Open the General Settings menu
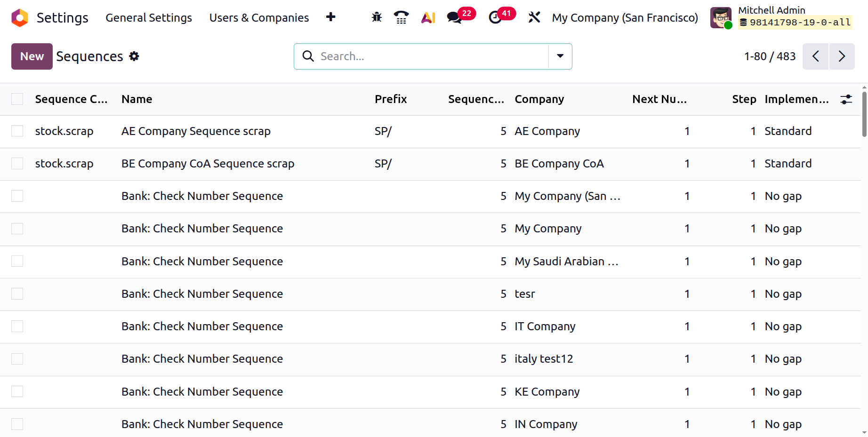Viewport: 868px width, 437px height. (149, 18)
